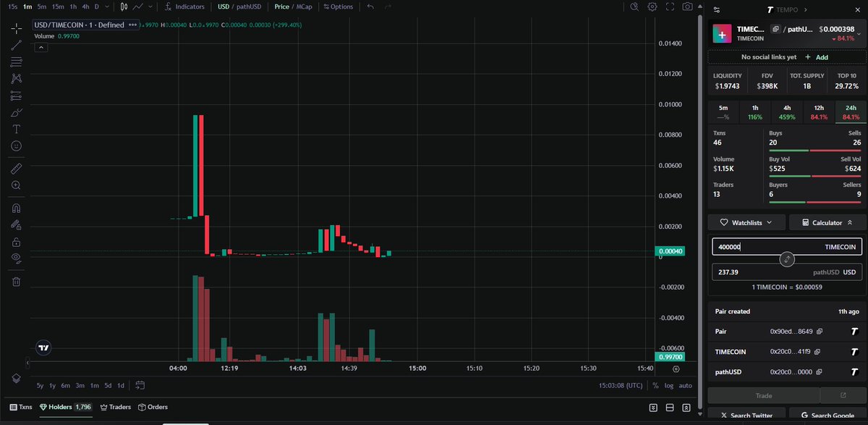Set range to 6m

tap(66, 385)
